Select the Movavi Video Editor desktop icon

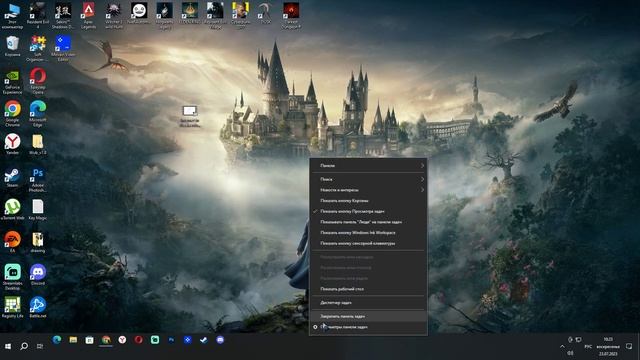click(x=63, y=48)
